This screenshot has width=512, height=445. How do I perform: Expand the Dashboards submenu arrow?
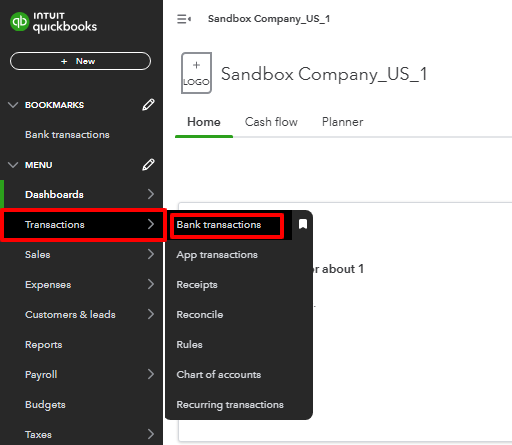(x=151, y=194)
